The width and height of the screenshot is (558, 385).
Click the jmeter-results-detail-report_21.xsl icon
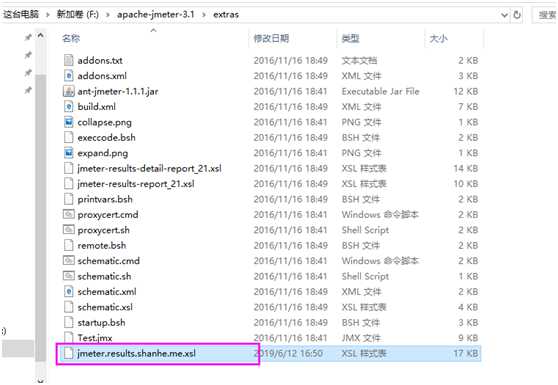click(68, 168)
